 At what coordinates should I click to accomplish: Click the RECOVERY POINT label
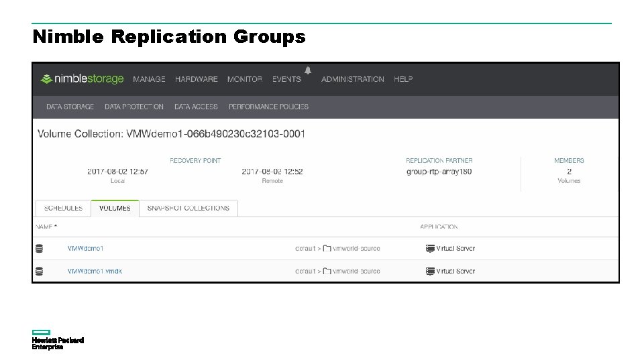click(195, 160)
